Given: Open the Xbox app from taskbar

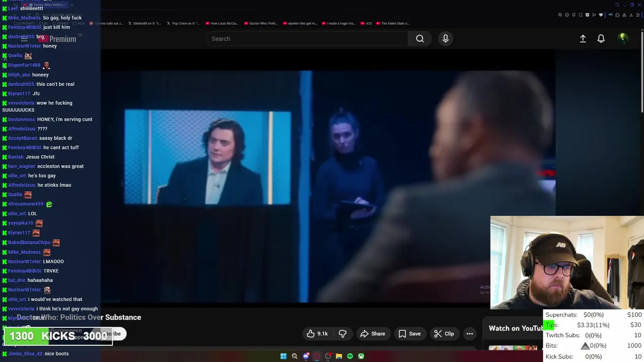Looking at the screenshot, I should click(361, 356).
